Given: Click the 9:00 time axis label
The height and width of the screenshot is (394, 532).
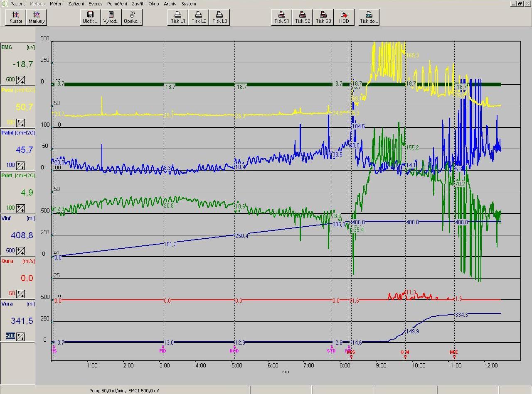Looking at the screenshot, I should click(x=381, y=365).
